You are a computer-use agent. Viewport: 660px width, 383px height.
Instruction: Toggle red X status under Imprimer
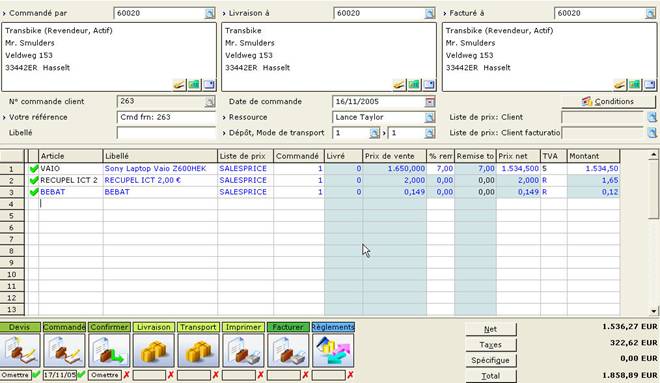[260, 375]
